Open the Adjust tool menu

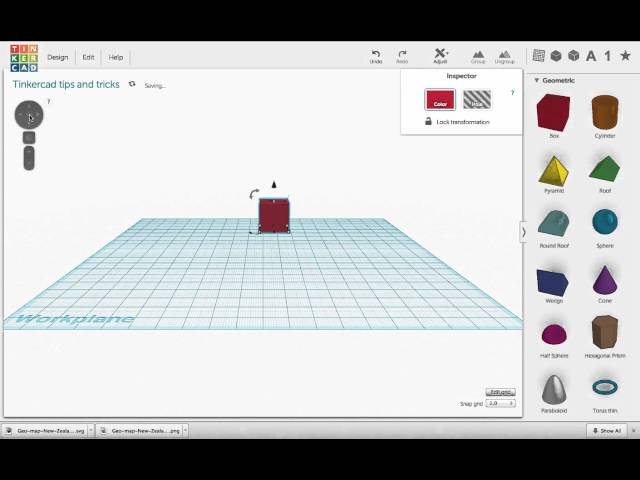click(x=440, y=56)
